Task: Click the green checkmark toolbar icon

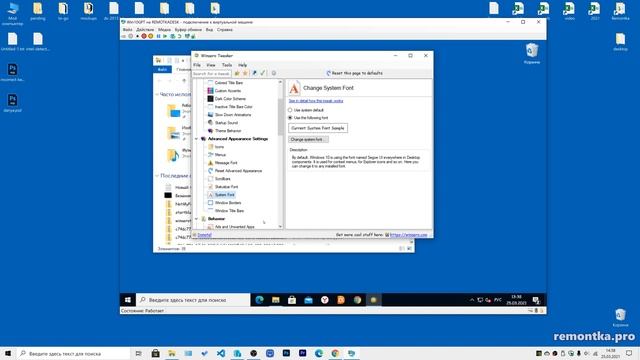Action: (263, 73)
